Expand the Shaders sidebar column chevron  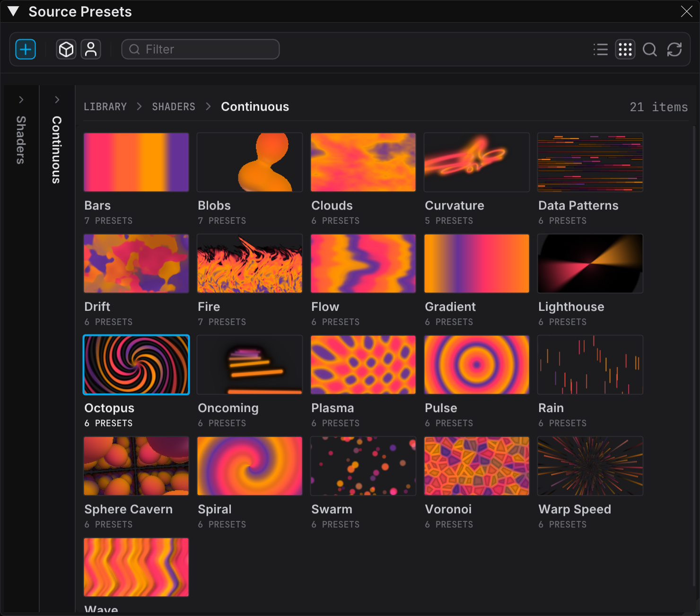(x=21, y=99)
